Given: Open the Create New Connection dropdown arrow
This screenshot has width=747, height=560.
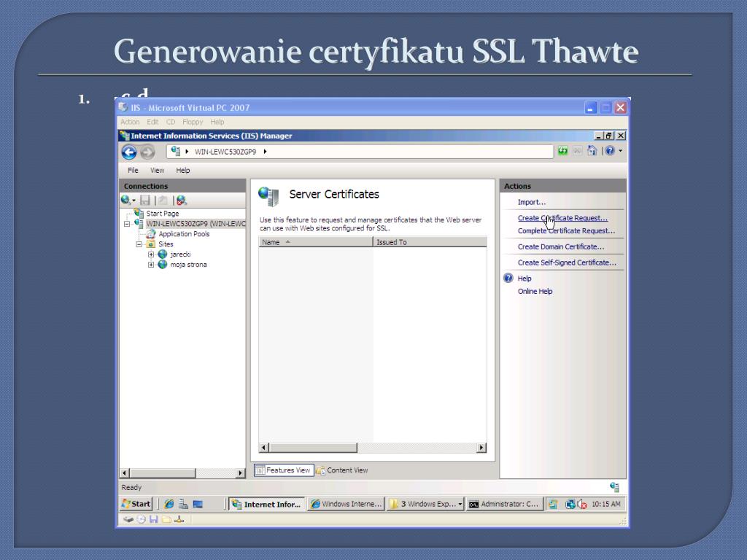Looking at the screenshot, I should 134,201.
